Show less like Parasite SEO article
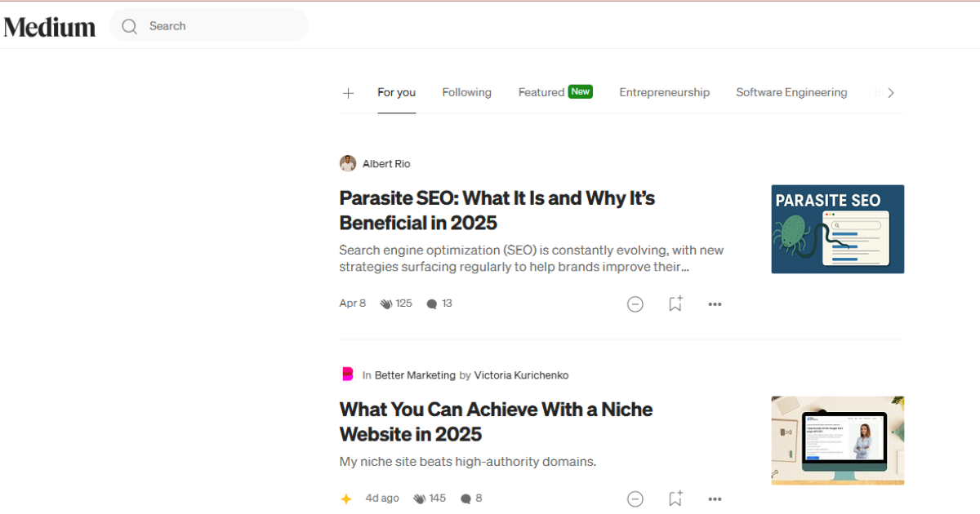The width and height of the screenshot is (980, 514). tap(635, 304)
